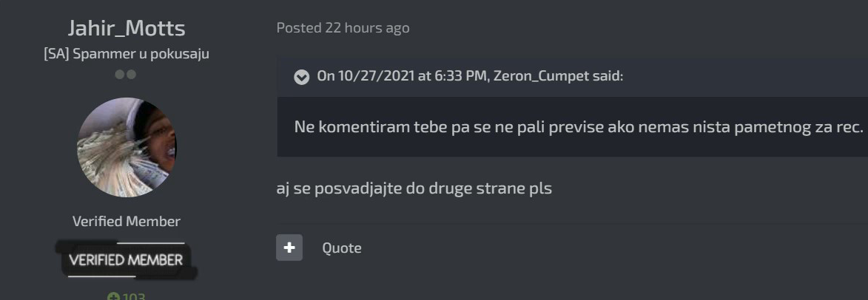Click the word 'Posted' above the quote

point(300,27)
